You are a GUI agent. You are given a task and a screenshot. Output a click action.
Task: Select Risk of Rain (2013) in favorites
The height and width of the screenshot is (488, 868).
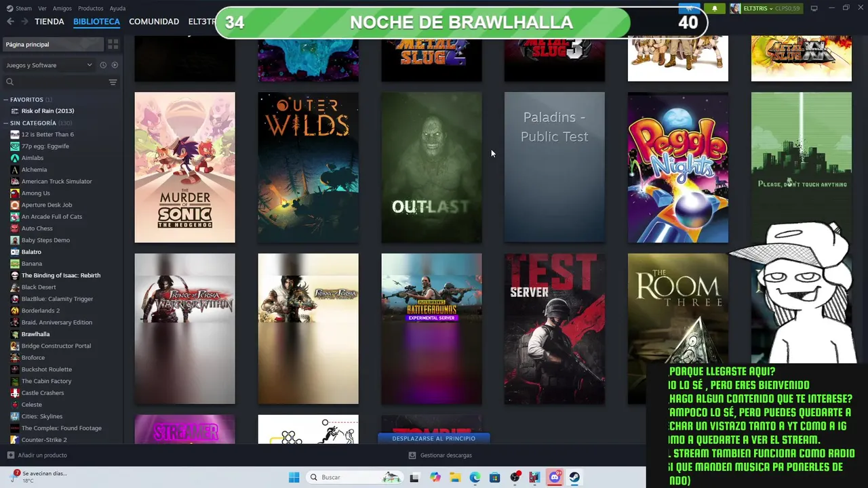click(x=47, y=111)
